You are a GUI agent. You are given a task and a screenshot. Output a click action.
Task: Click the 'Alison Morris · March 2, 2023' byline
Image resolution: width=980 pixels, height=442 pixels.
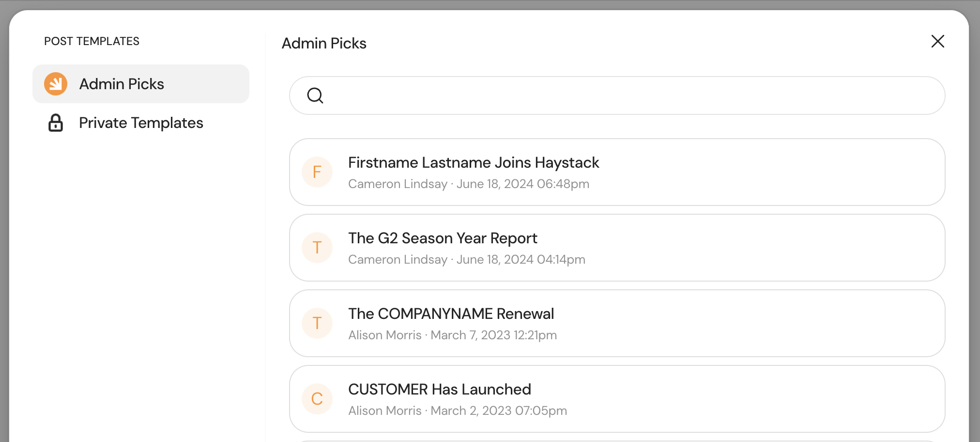pyautogui.click(x=457, y=411)
